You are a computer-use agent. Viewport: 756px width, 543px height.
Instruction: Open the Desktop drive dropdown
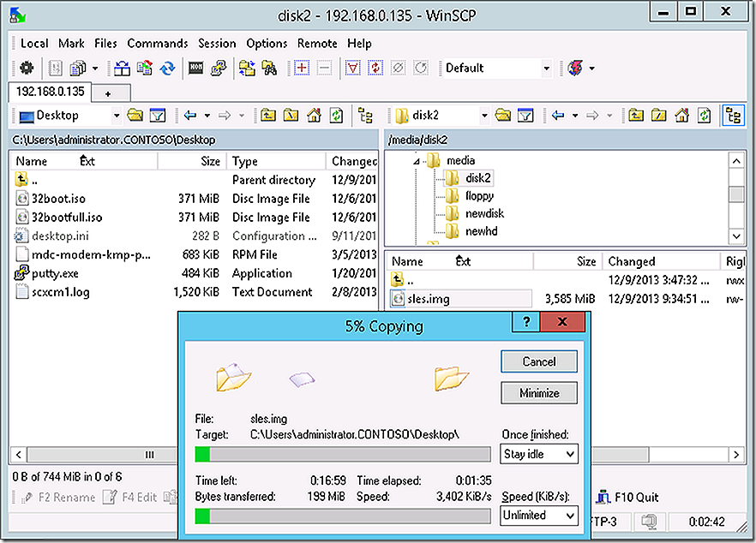pos(117,116)
